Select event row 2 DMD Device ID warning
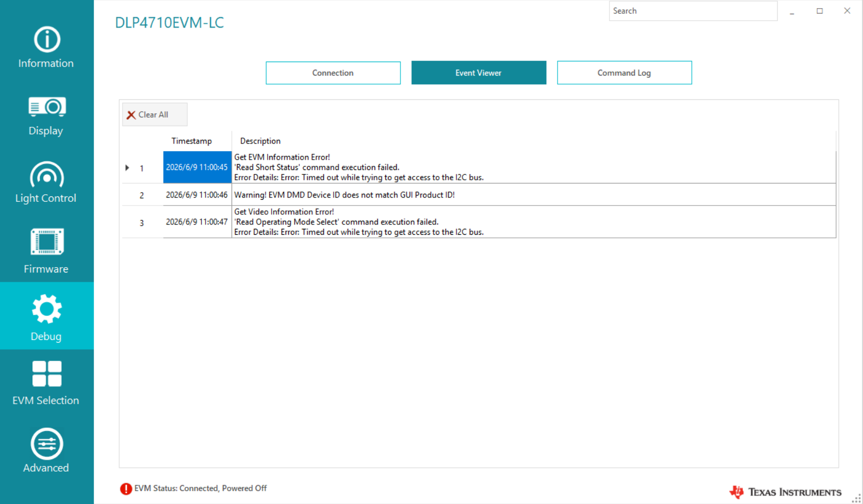 pyautogui.click(x=479, y=195)
